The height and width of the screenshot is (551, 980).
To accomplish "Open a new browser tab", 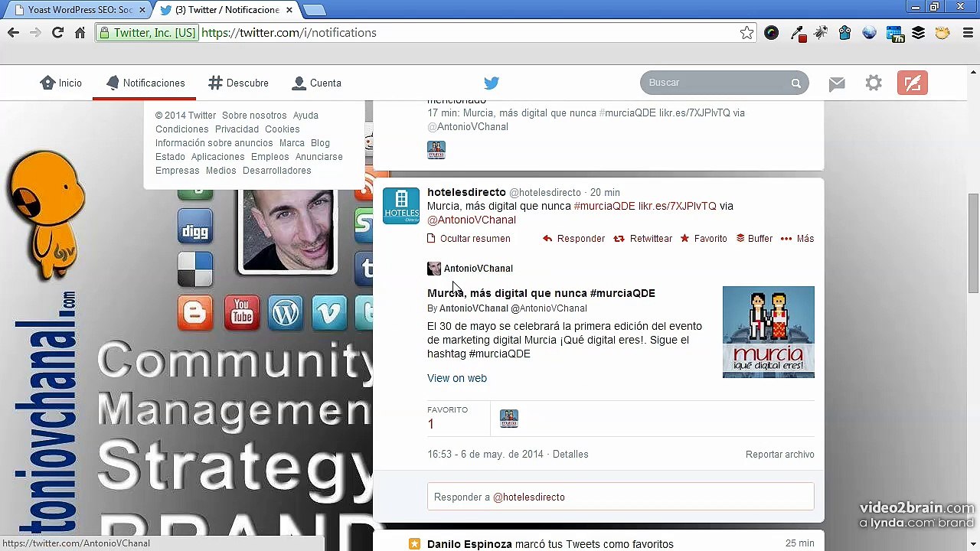I will point(314,10).
